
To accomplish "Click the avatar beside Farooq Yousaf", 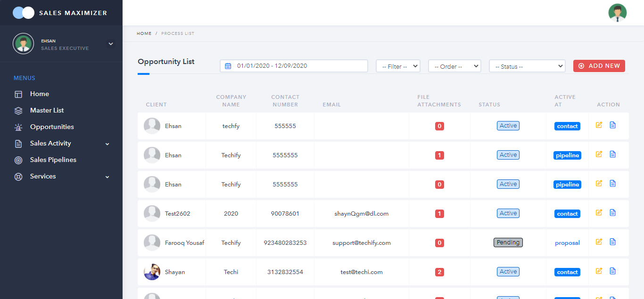I will (152, 242).
